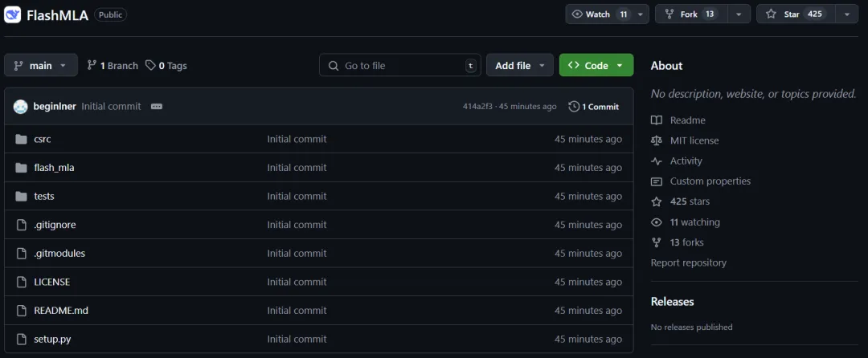
Task: Click the commit message ellipsis icon
Action: click(157, 107)
